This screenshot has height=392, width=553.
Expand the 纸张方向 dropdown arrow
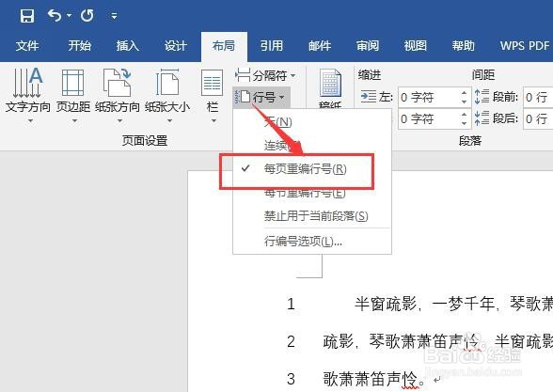[120, 121]
